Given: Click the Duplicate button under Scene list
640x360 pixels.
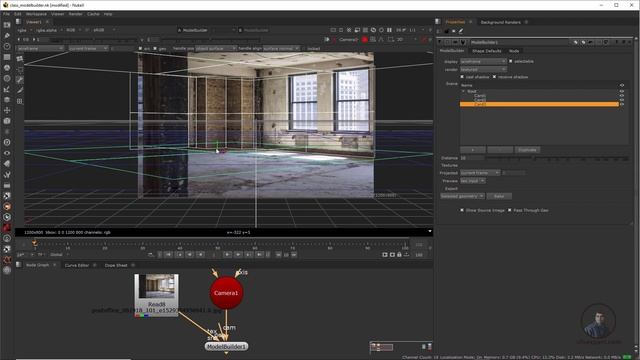Looking at the screenshot, I should coord(527,150).
